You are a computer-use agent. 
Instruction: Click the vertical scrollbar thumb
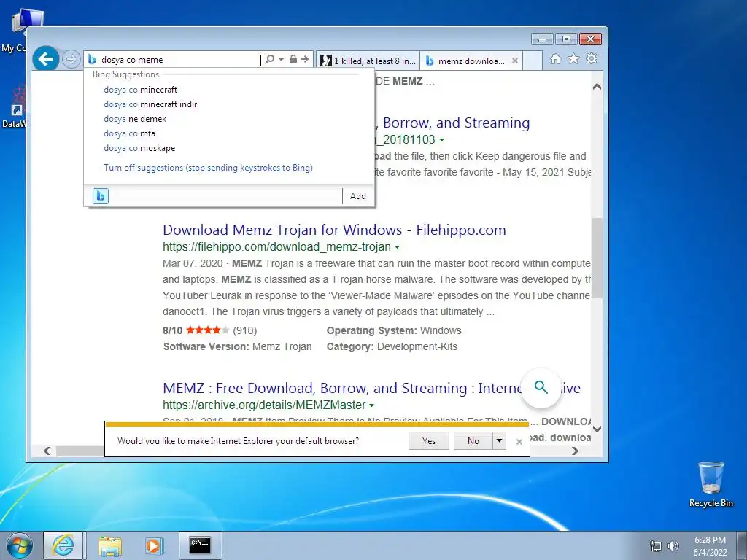[597, 259]
